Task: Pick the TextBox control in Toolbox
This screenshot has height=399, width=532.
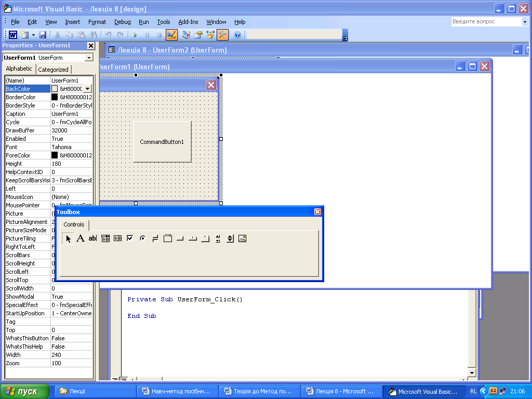Action: coord(92,238)
